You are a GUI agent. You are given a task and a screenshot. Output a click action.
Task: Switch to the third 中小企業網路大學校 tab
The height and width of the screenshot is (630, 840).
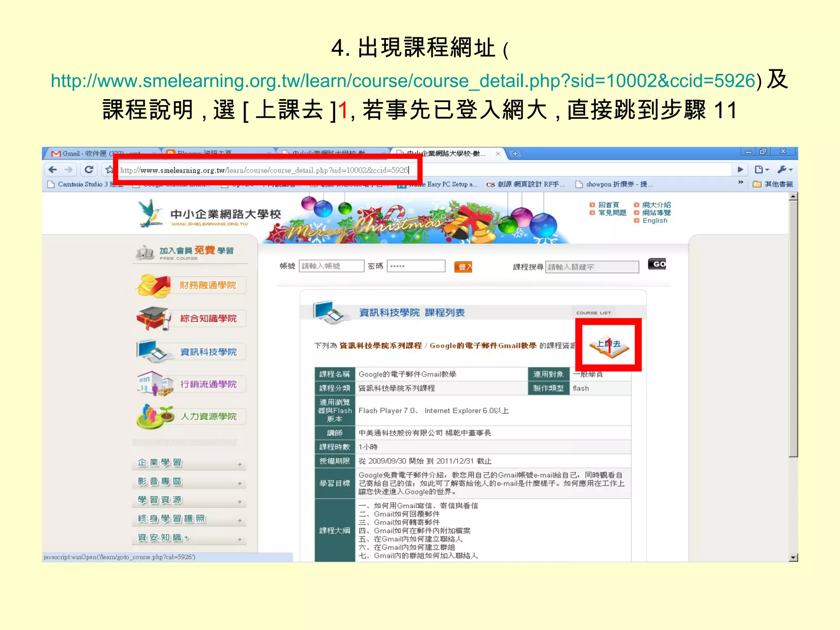pyautogui.click(x=333, y=154)
